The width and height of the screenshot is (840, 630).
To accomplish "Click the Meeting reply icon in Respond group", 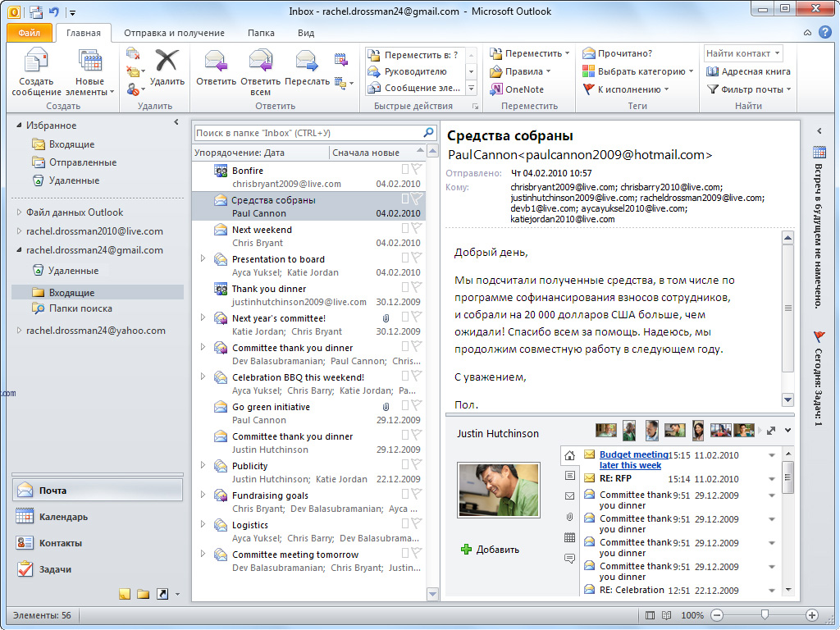I will click(341, 59).
